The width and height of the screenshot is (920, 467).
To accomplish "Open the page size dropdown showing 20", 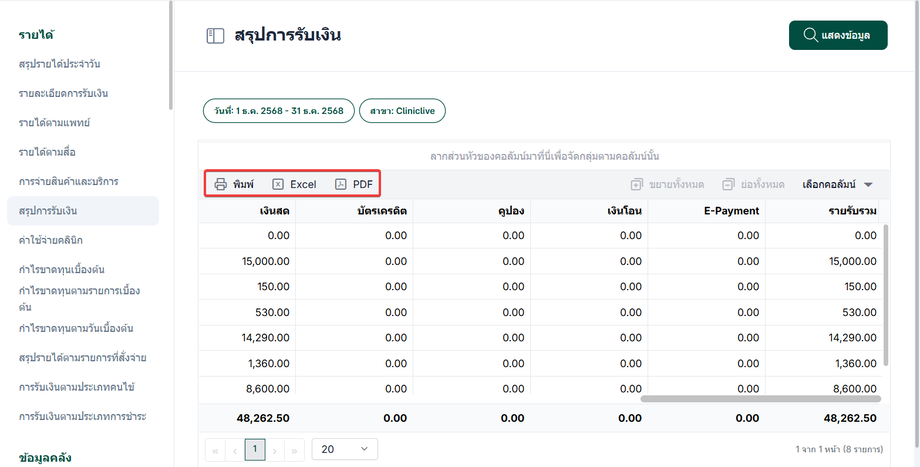I will tap(345, 449).
